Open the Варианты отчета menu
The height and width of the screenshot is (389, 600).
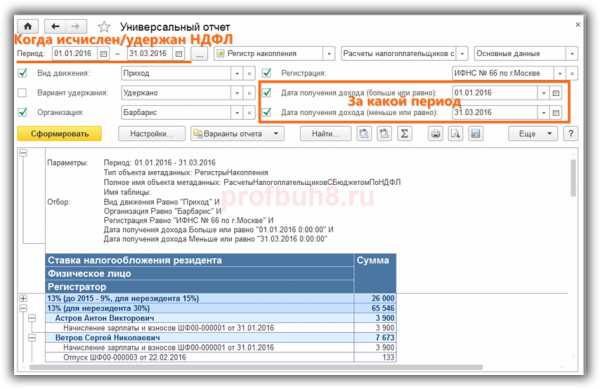[237, 133]
